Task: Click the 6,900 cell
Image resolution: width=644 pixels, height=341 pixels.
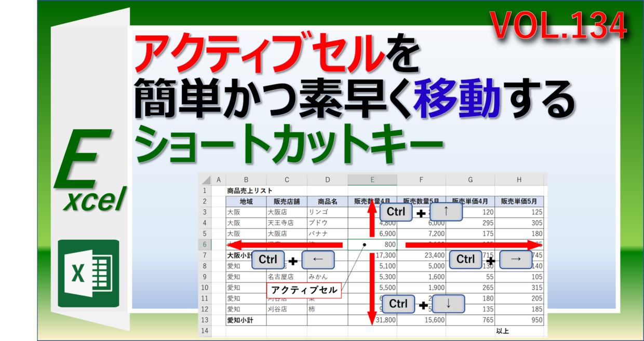Action: [x=372, y=234]
